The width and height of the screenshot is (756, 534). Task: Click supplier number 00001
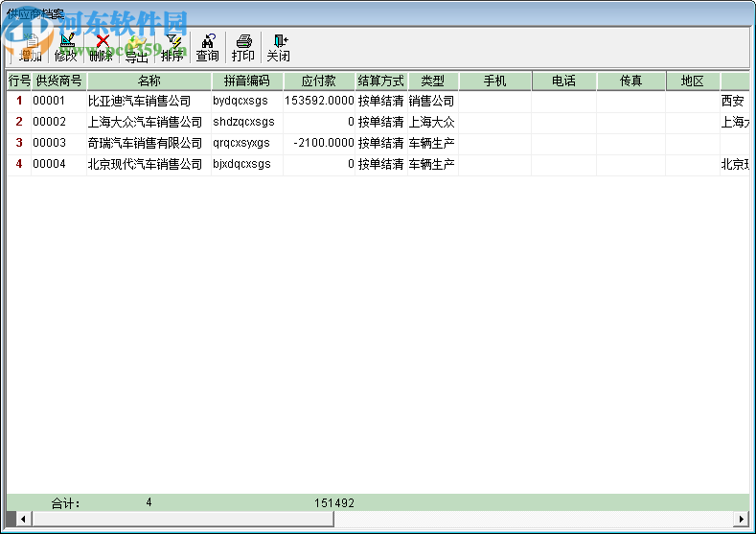pyautogui.click(x=49, y=101)
